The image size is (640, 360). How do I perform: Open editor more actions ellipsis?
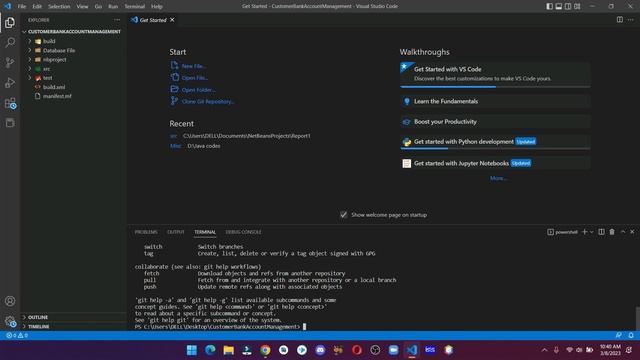click(631, 20)
